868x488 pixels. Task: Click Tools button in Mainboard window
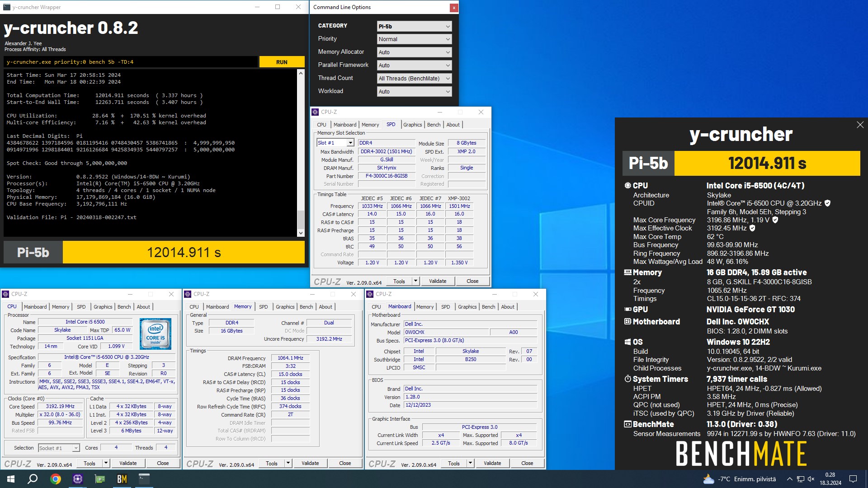pos(454,463)
